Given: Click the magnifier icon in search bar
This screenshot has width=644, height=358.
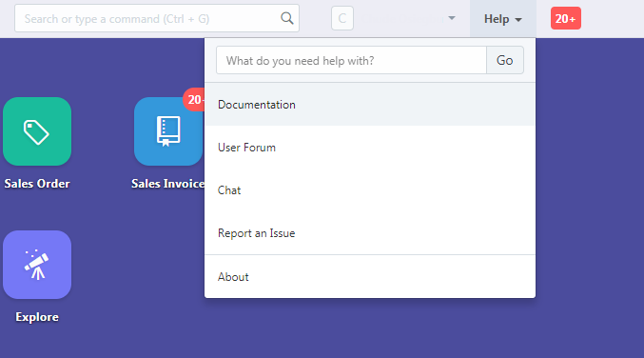Looking at the screenshot, I should (x=286, y=18).
